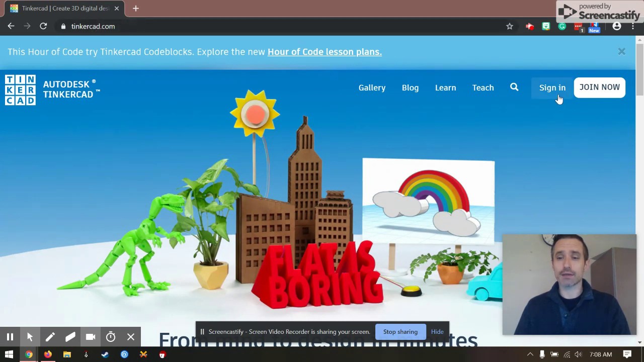Open the Chrome profile menu

tap(617, 26)
